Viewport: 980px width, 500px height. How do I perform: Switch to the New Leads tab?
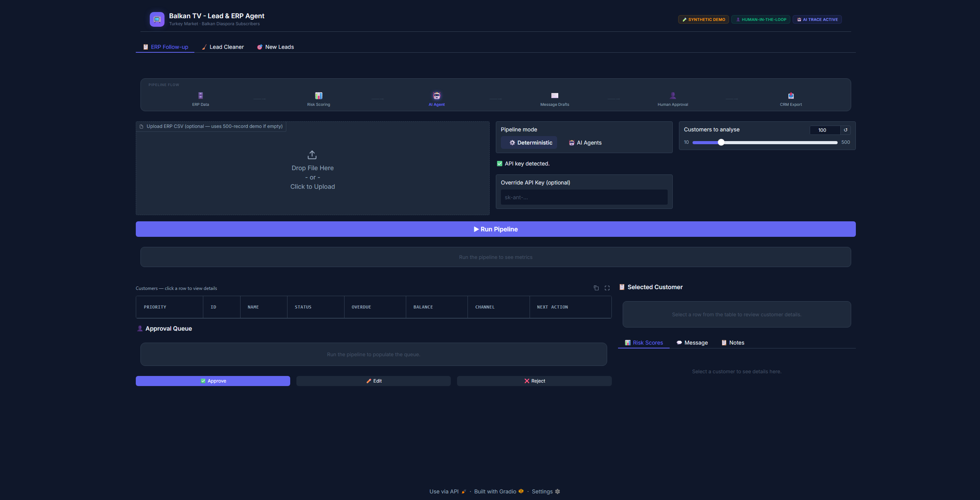[x=275, y=47]
